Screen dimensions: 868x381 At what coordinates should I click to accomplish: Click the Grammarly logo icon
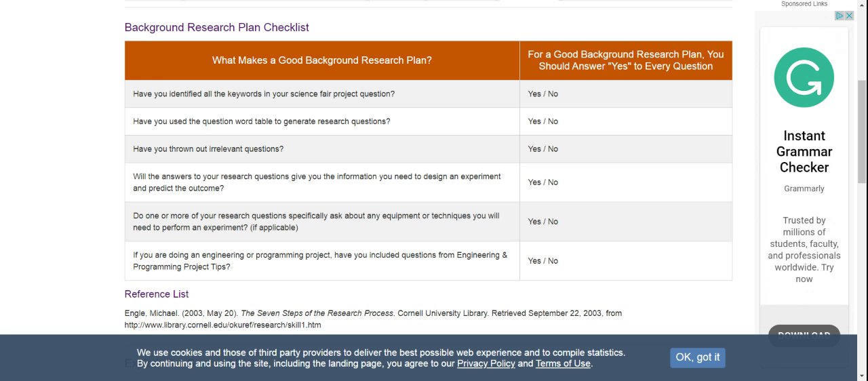click(804, 77)
